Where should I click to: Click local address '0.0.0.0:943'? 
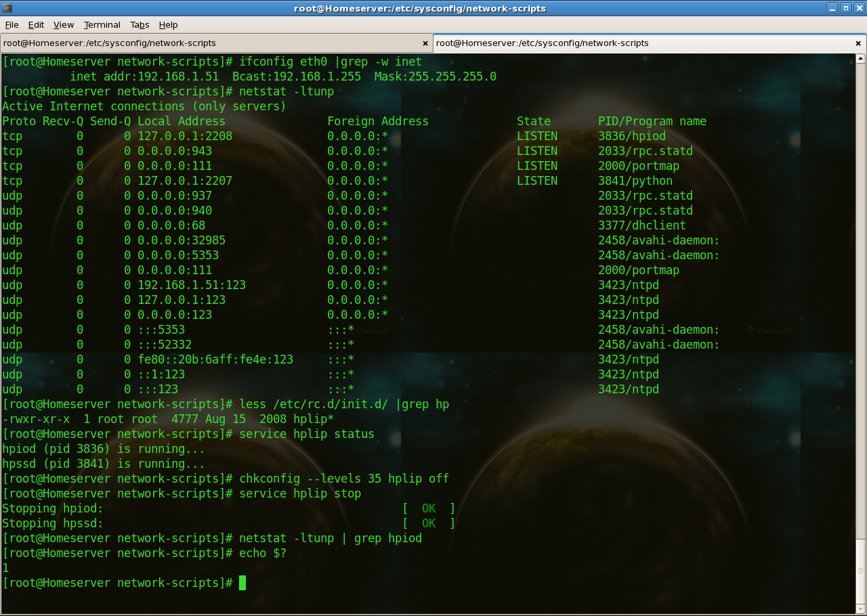[x=175, y=151]
